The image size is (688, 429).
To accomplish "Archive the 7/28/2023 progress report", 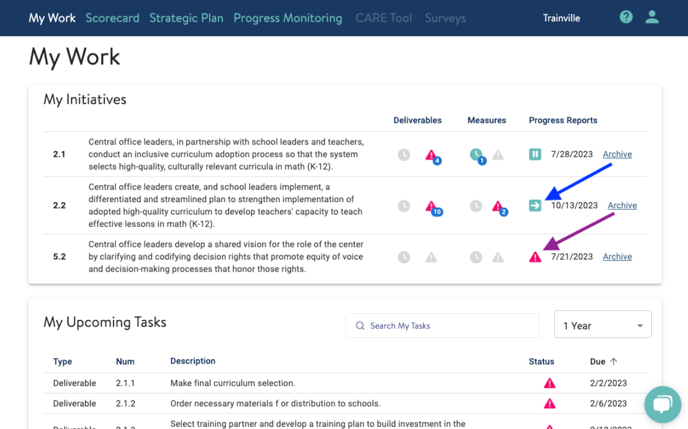I will pos(617,154).
